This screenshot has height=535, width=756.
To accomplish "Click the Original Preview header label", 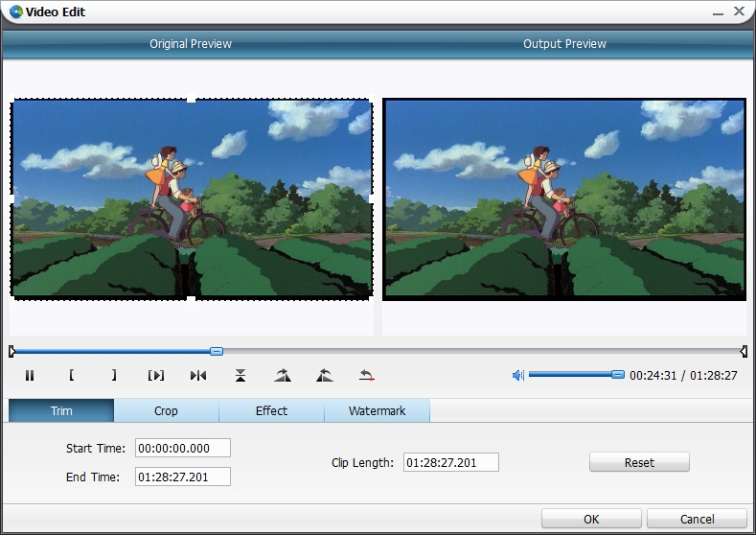I will (191, 44).
